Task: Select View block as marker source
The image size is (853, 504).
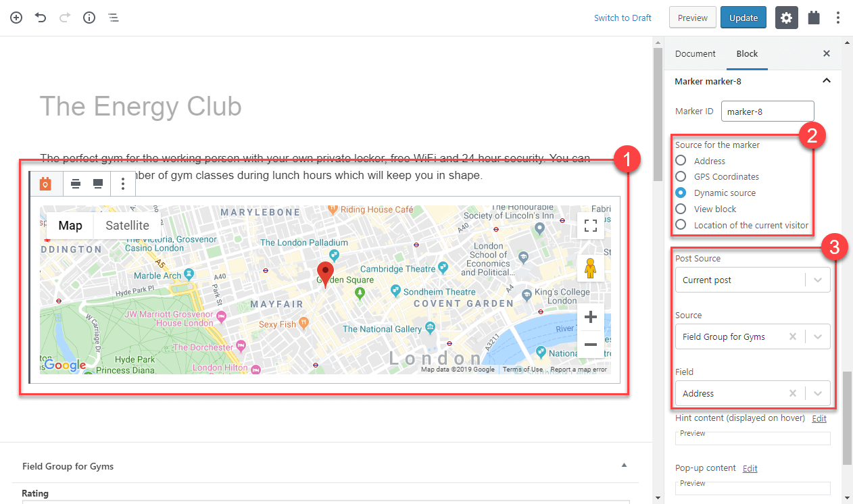Action: click(681, 209)
